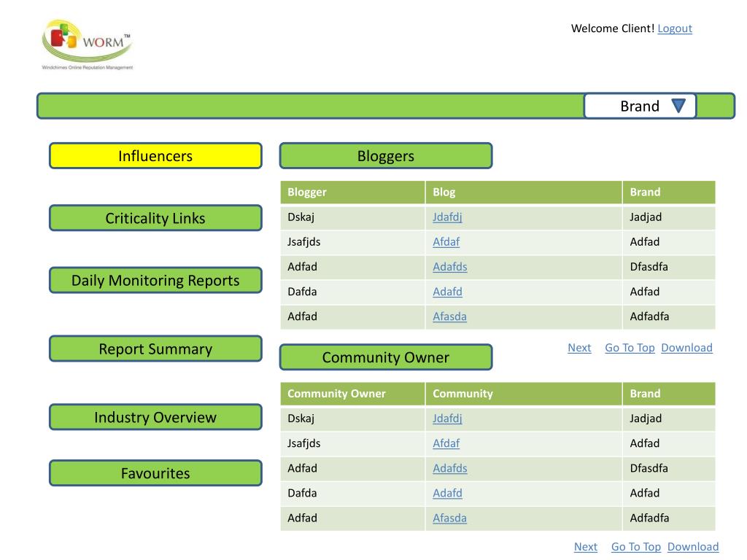Download the Bloggers table
The image size is (747, 560).
[x=686, y=348]
